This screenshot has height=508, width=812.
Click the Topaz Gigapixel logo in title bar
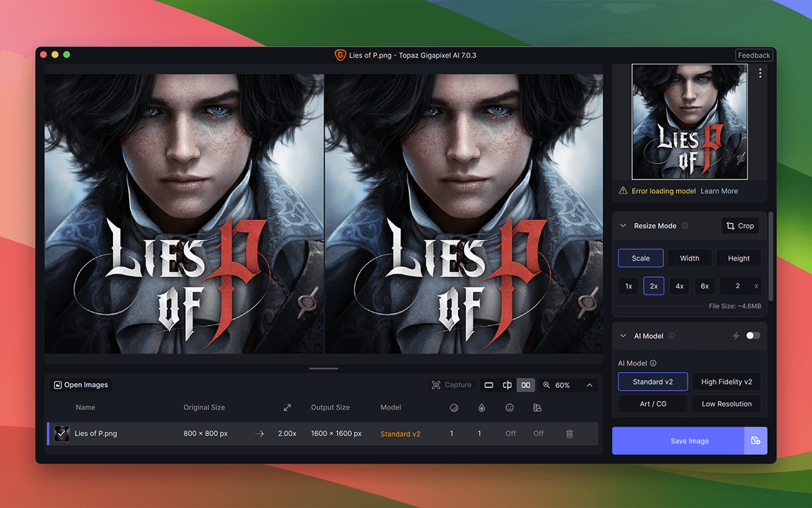click(x=340, y=55)
